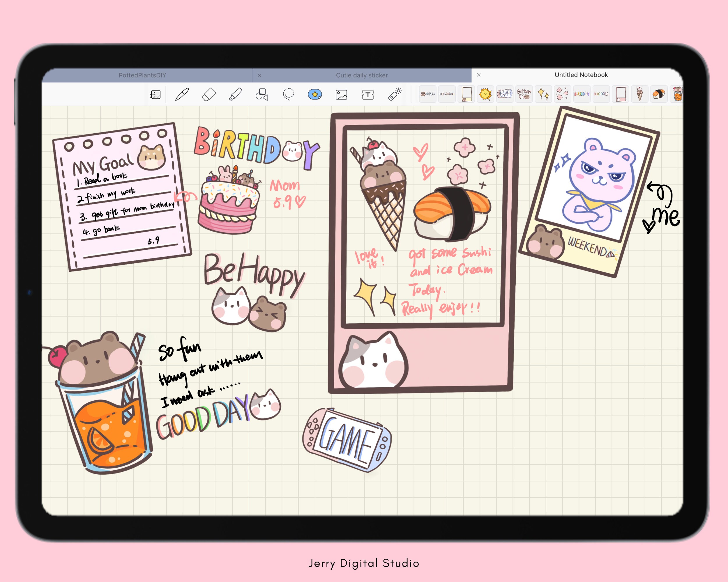Open the Cutie daily sticker tab
Image resolution: width=728 pixels, height=582 pixels.
pos(362,75)
